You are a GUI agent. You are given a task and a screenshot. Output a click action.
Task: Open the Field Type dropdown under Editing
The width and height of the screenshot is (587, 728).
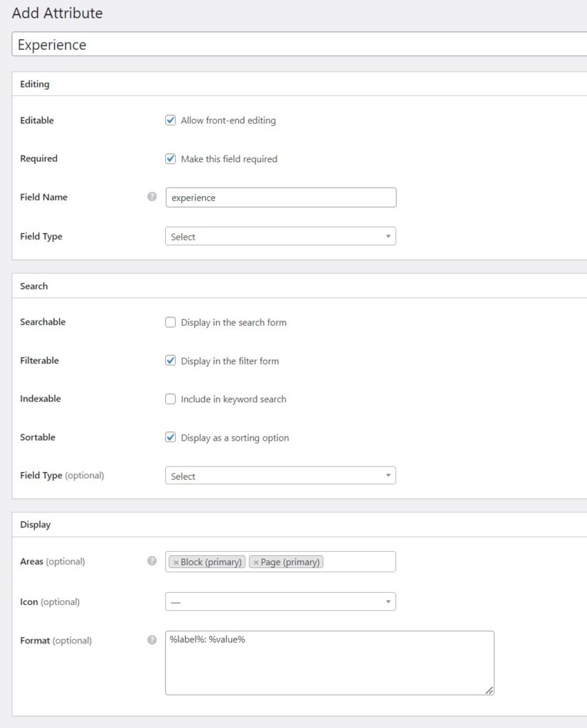point(280,235)
